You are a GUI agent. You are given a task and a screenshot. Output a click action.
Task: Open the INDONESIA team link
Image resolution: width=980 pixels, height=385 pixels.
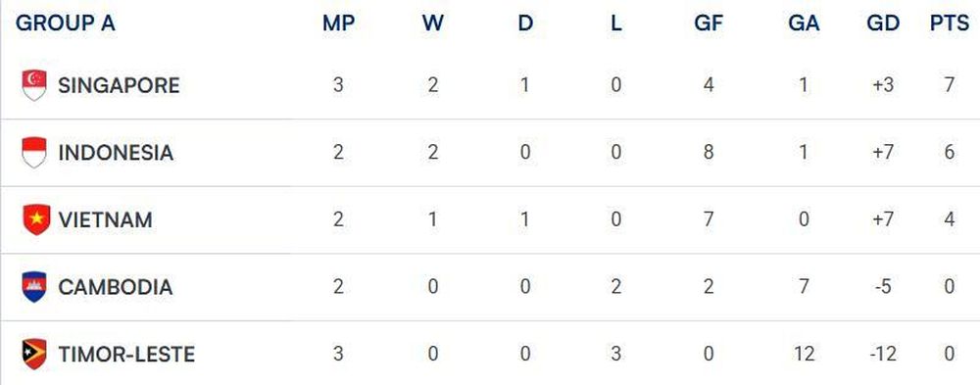(x=116, y=153)
